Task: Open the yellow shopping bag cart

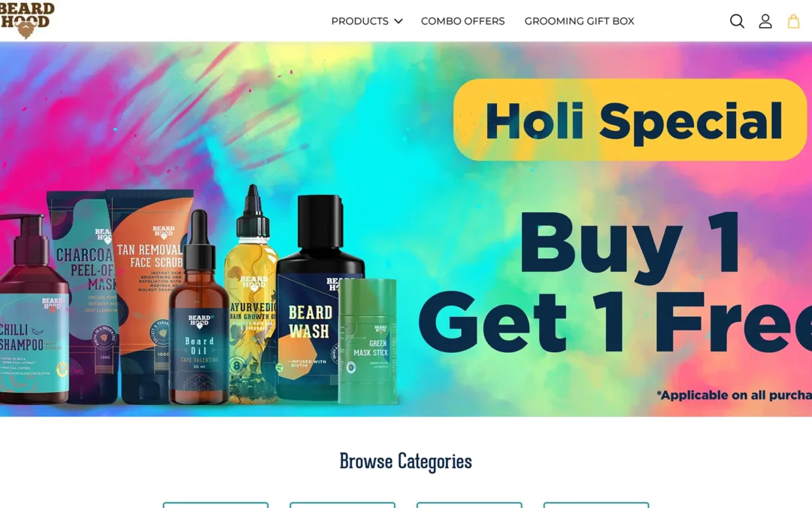Action: [x=793, y=21]
